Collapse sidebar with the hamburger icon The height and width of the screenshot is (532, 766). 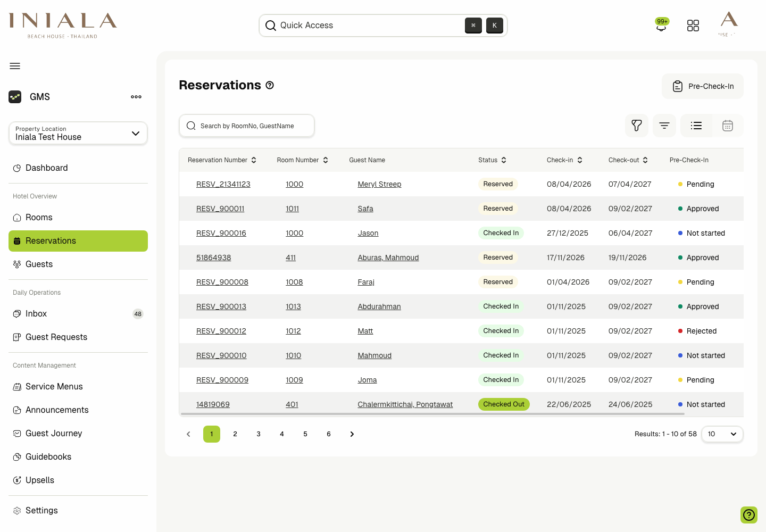click(x=14, y=65)
